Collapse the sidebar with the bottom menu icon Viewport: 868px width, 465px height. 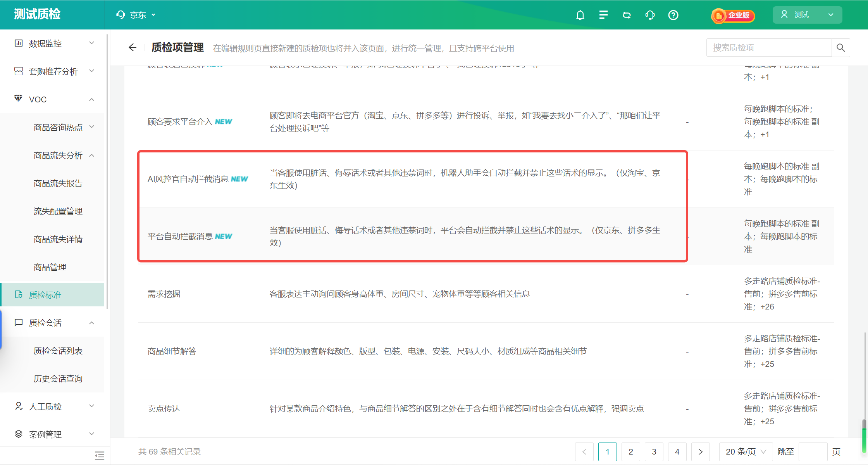pos(100,455)
